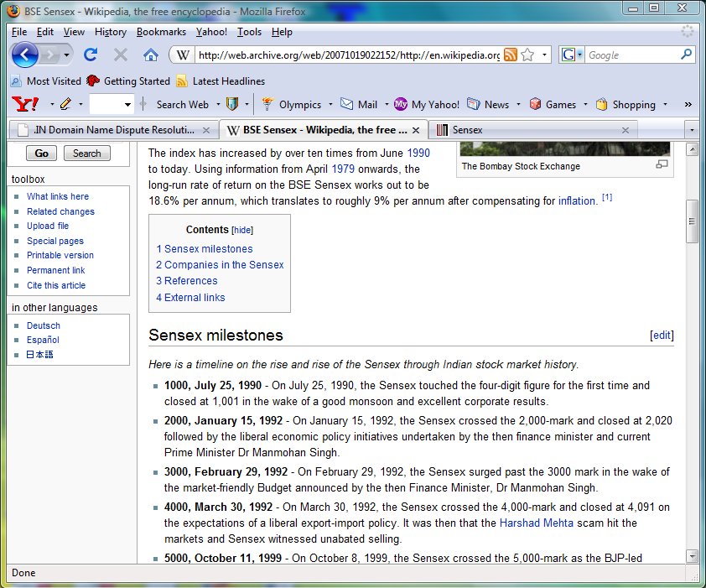Screen dimensions: 706x588
Task: Open My Yahoo! toolbar button
Action: pyautogui.click(x=427, y=105)
